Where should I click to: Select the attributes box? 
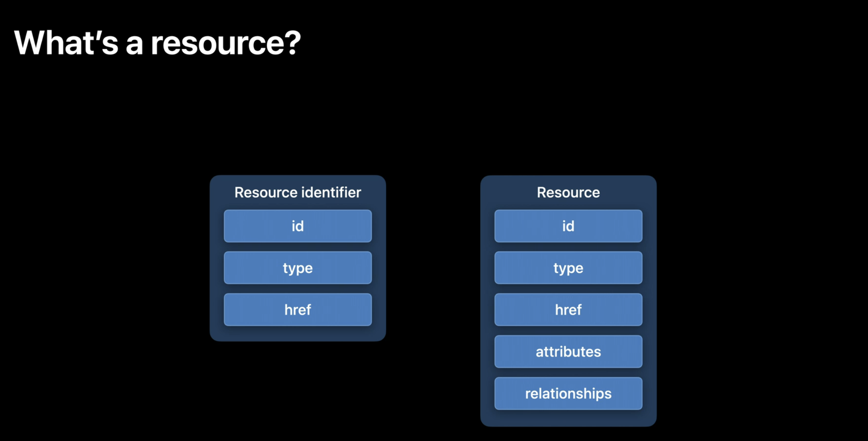[x=568, y=352]
